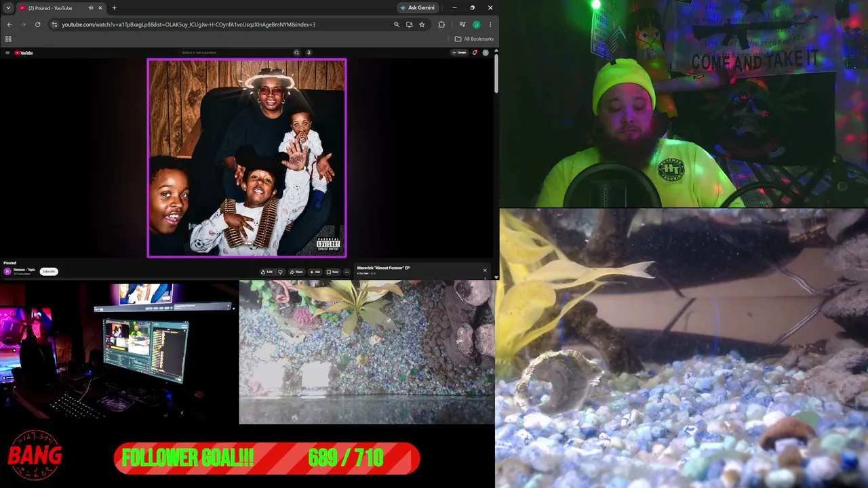Screen dimensions: 868x488
Task: Select the Poured - YouTube tab
Action: pyautogui.click(x=60, y=8)
